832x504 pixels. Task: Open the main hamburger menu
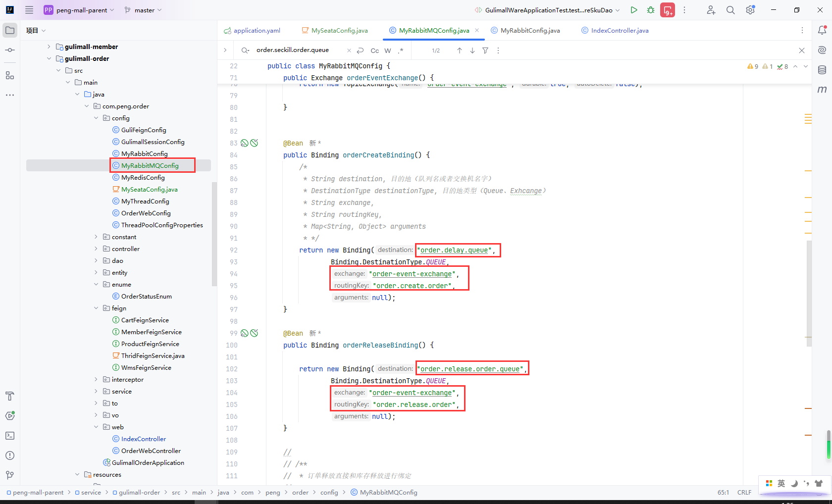[29, 10]
